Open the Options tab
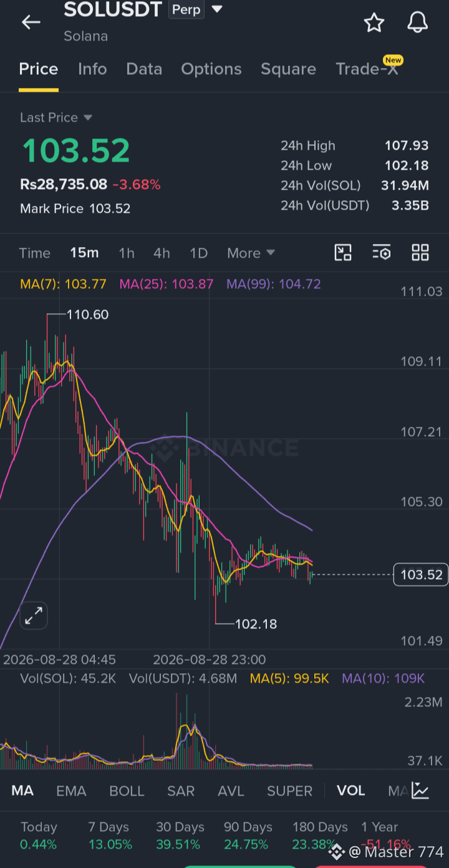 click(x=211, y=69)
